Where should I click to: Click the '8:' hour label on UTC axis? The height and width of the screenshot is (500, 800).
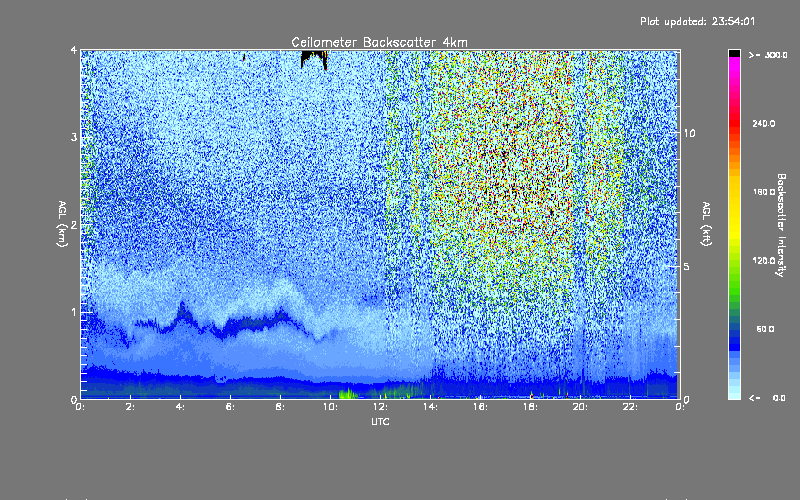(281, 407)
